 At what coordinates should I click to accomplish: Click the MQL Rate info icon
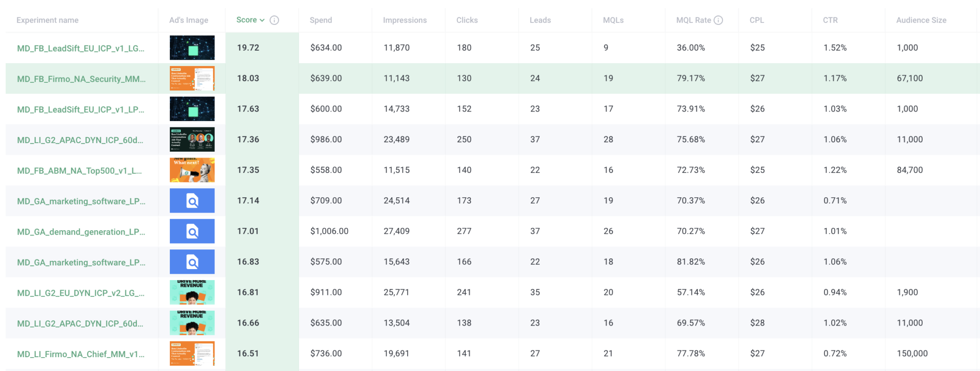pos(719,20)
